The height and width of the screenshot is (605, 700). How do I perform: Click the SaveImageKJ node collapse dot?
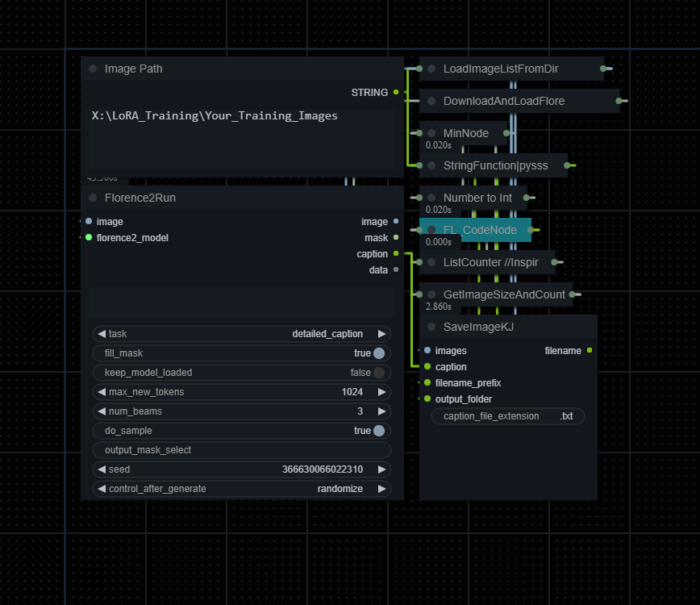(x=431, y=327)
